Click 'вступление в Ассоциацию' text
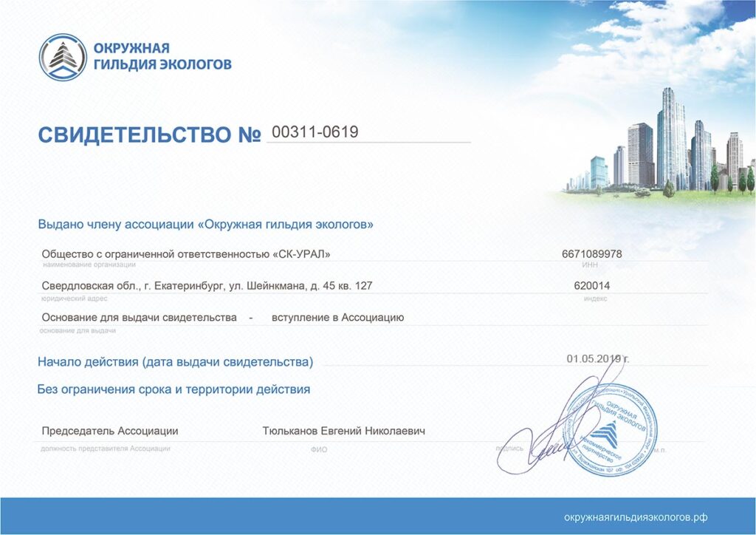This screenshot has width=756, height=535. coord(337,318)
